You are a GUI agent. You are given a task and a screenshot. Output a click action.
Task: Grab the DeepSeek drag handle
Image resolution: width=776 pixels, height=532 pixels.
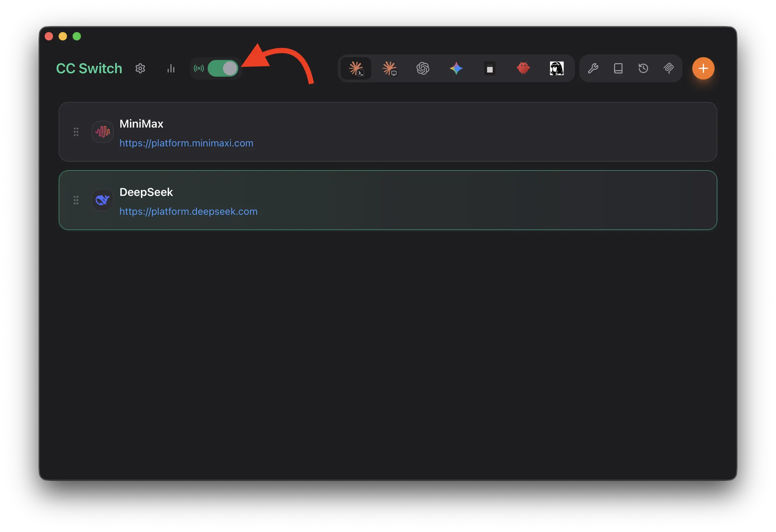click(76, 200)
